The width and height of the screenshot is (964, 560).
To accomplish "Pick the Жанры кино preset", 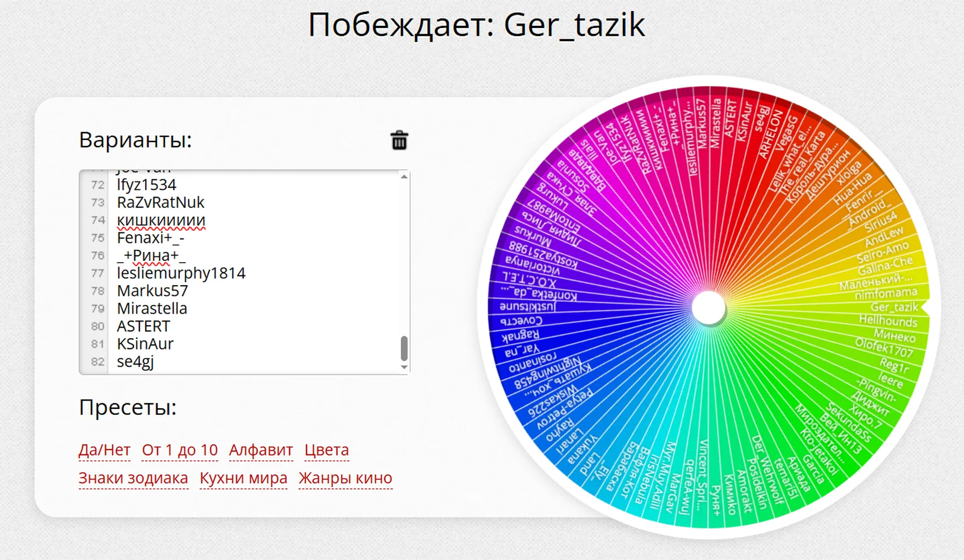I will (346, 478).
